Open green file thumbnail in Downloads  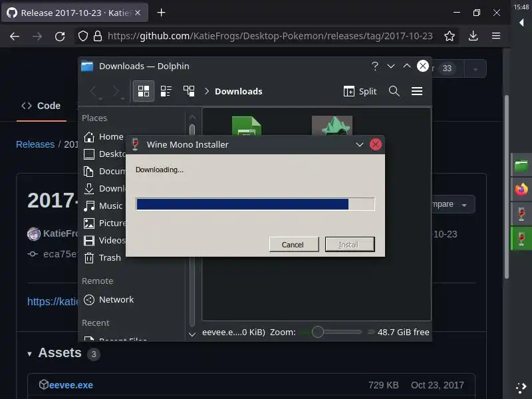[246, 126]
